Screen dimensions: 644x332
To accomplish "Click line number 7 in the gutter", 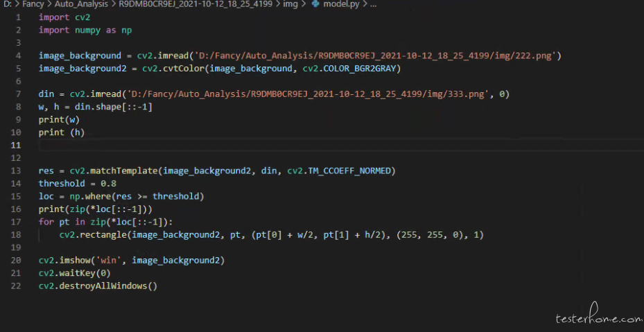I will pyautogui.click(x=18, y=94).
